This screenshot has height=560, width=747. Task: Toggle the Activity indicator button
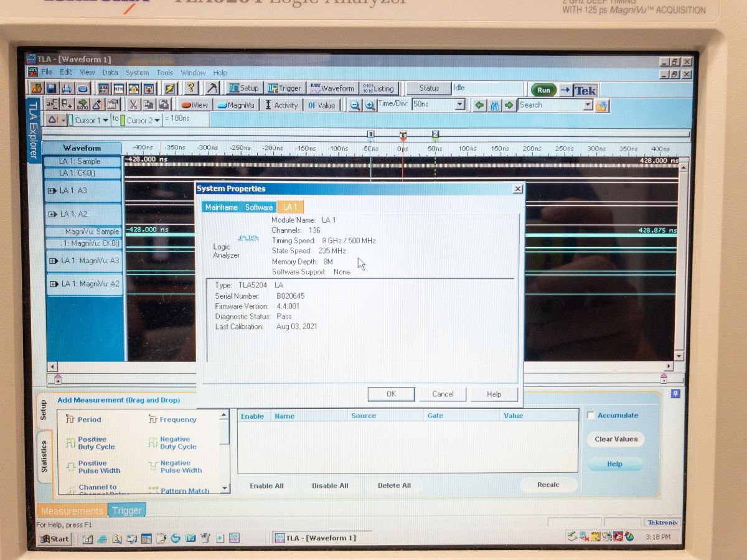tap(281, 105)
